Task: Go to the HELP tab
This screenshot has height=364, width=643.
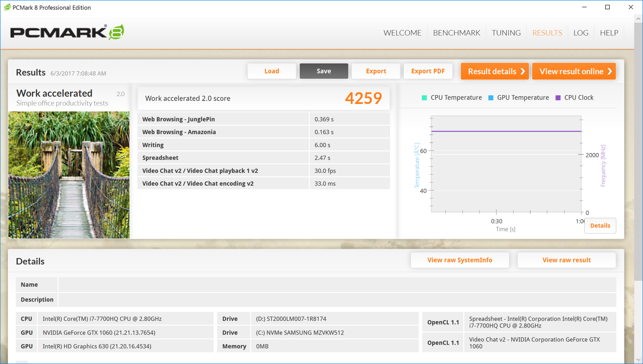Action: coord(609,33)
